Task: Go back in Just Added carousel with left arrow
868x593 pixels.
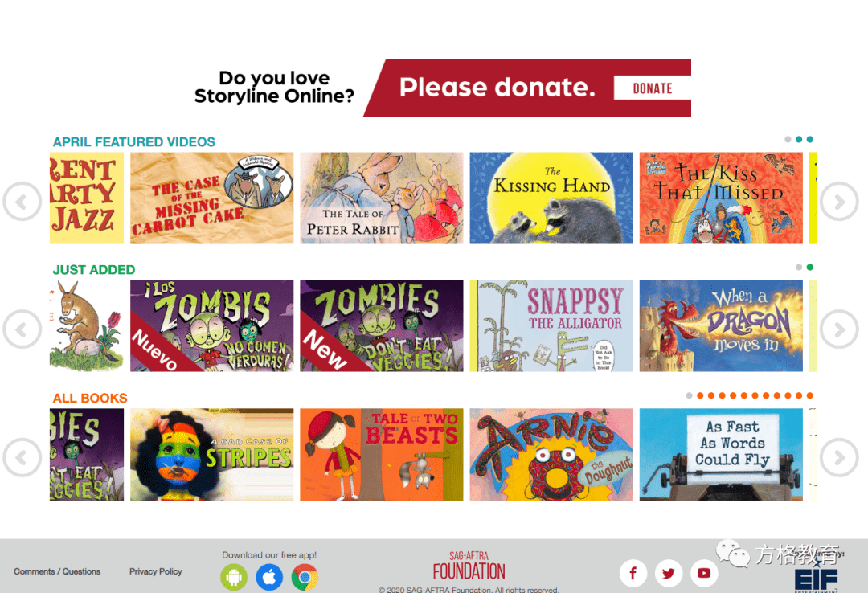Action: click(23, 329)
